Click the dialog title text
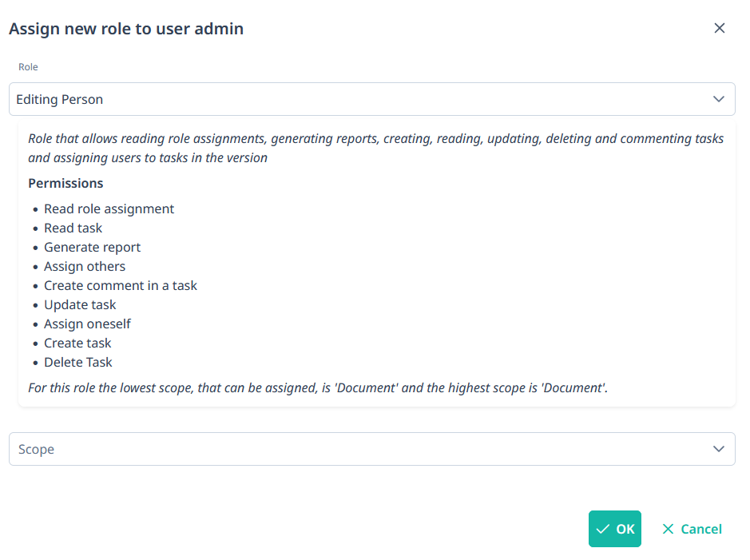This screenshot has width=750, height=560. pos(126,29)
